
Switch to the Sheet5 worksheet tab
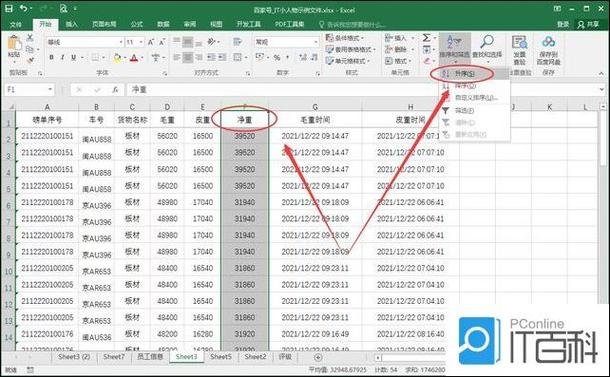(x=221, y=357)
